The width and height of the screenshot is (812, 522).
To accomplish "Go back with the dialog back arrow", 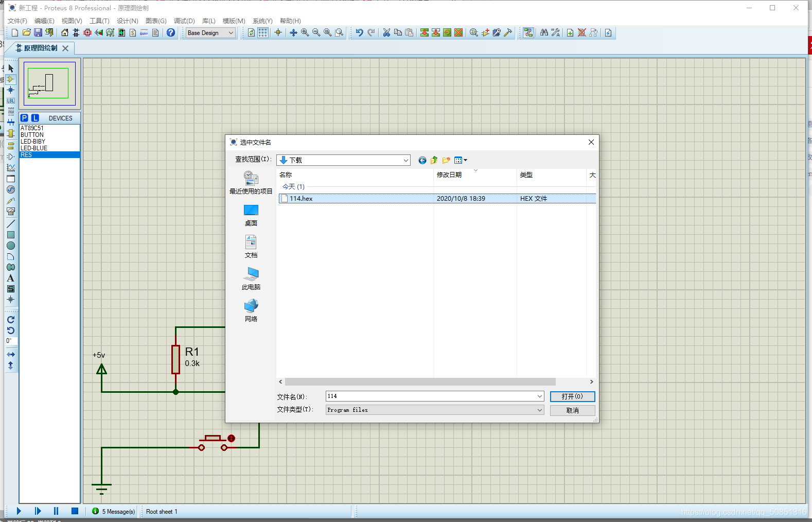I will (422, 160).
